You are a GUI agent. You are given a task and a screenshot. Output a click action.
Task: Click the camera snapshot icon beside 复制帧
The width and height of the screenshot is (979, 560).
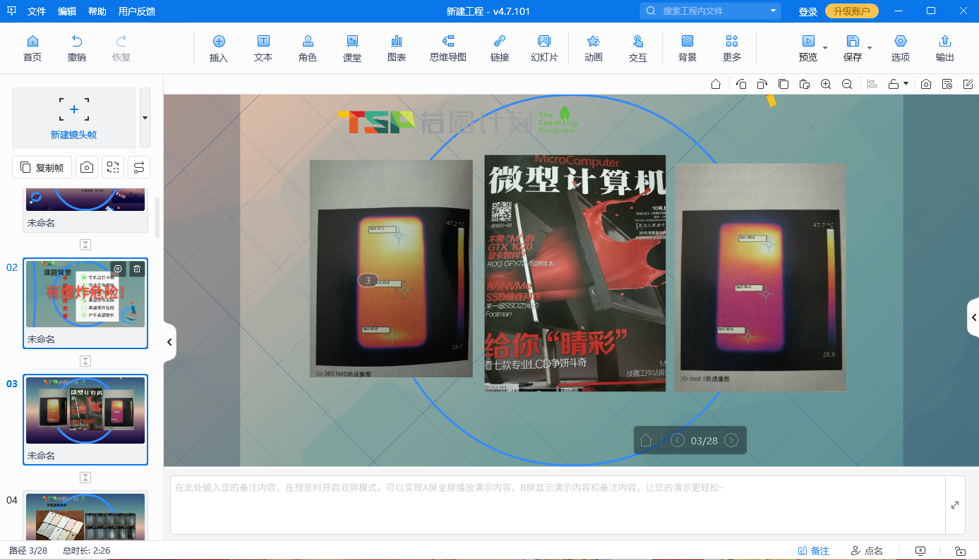point(87,167)
